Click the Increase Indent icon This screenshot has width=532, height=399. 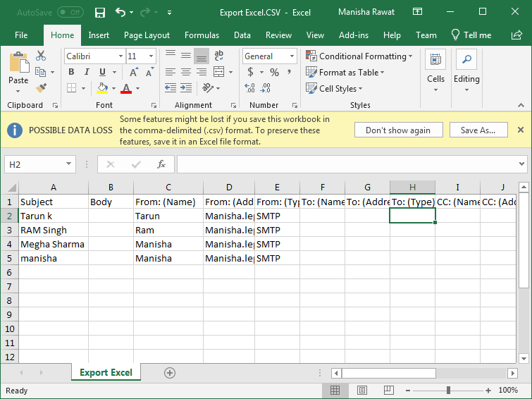tap(186, 88)
